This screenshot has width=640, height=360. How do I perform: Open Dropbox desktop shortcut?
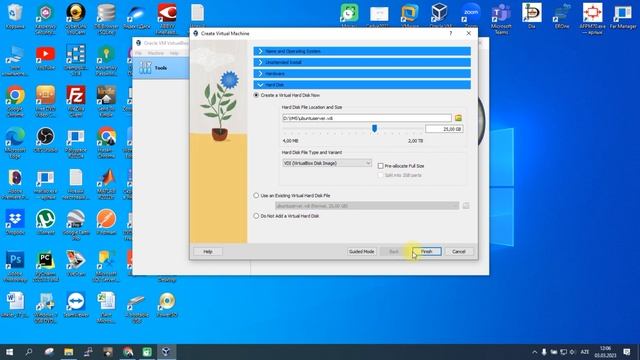click(15, 222)
